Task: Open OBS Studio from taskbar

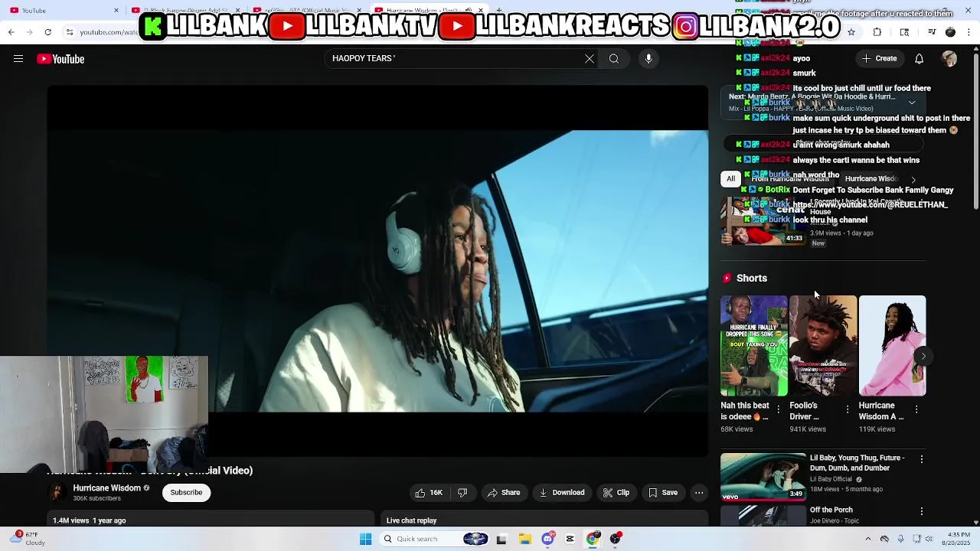Action: click(x=615, y=539)
